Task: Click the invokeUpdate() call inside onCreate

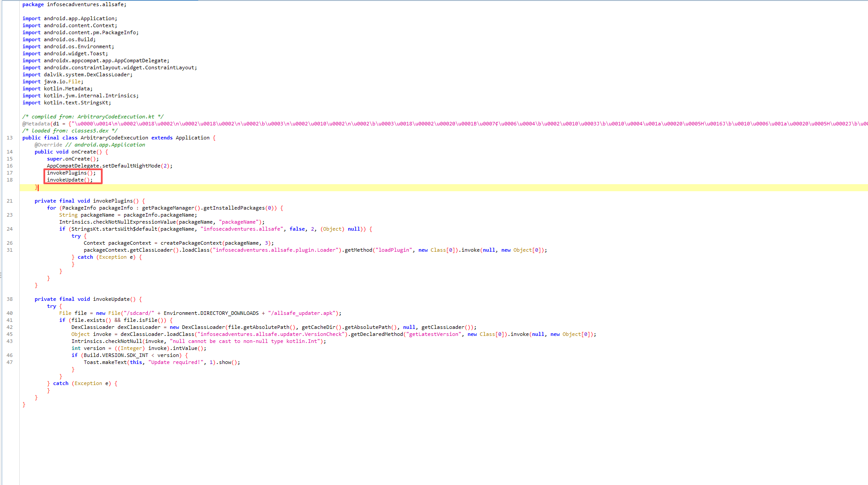Action: click(x=66, y=180)
